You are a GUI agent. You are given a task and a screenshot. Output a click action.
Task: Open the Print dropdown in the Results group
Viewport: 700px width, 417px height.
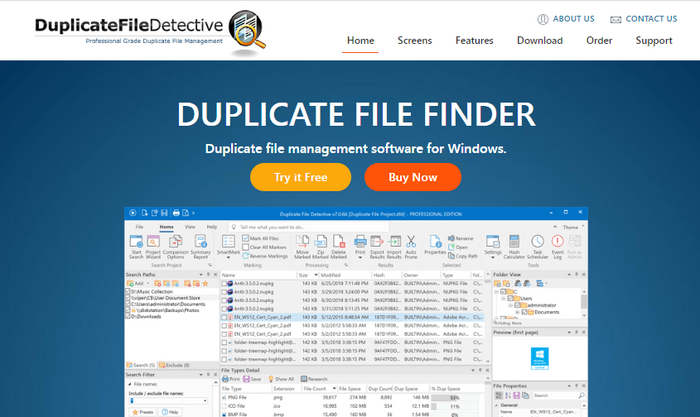click(360, 258)
